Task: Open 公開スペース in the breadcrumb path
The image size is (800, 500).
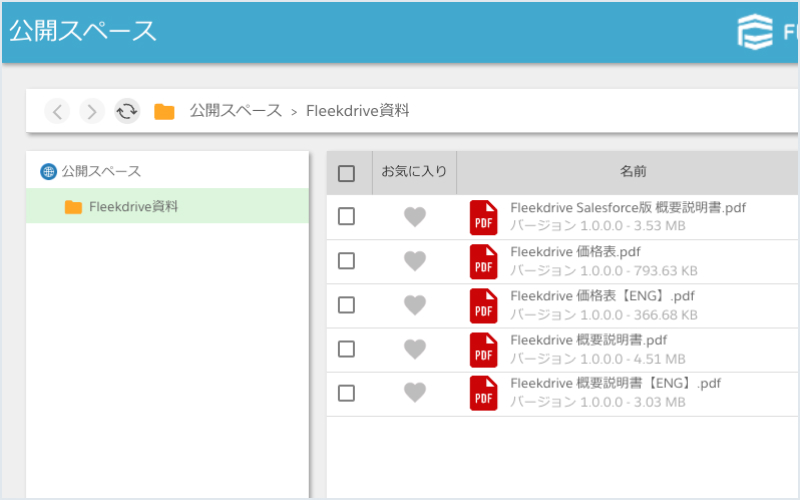Action: click(x=236, y=111)
